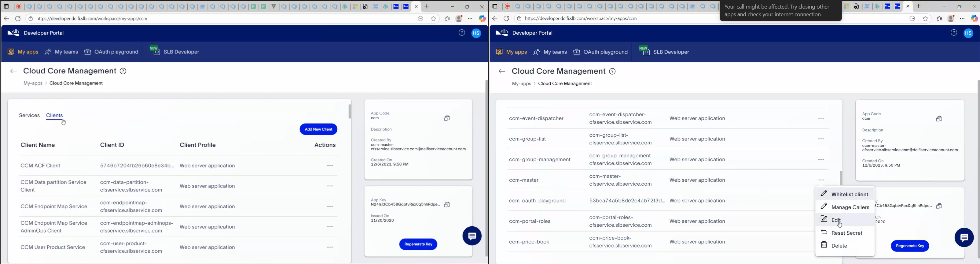This screenshot has height=264, width=980.
Task: Refresh the page in the right browser window
Action: coord(506,19)
